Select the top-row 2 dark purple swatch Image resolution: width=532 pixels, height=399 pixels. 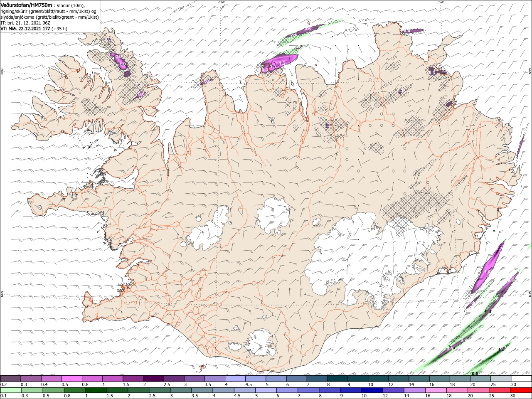pos(153,379)
